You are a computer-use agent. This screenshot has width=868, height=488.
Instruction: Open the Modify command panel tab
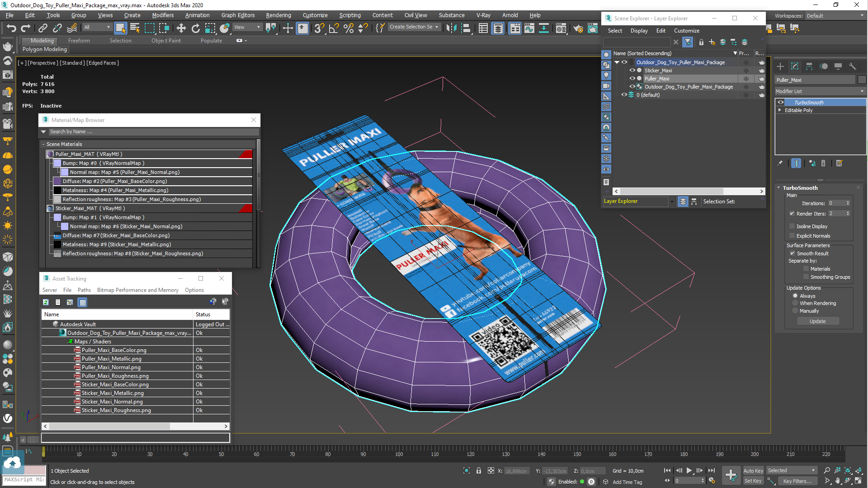[795, 66]
